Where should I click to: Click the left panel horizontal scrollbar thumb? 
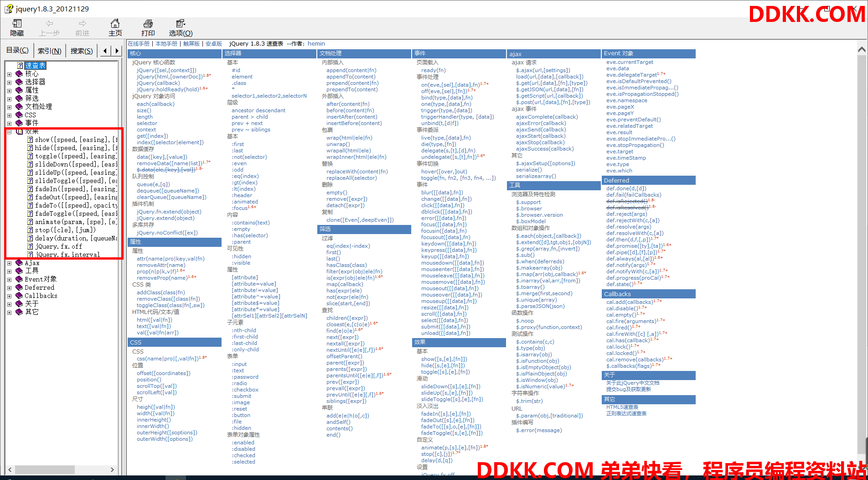point(45,470)
